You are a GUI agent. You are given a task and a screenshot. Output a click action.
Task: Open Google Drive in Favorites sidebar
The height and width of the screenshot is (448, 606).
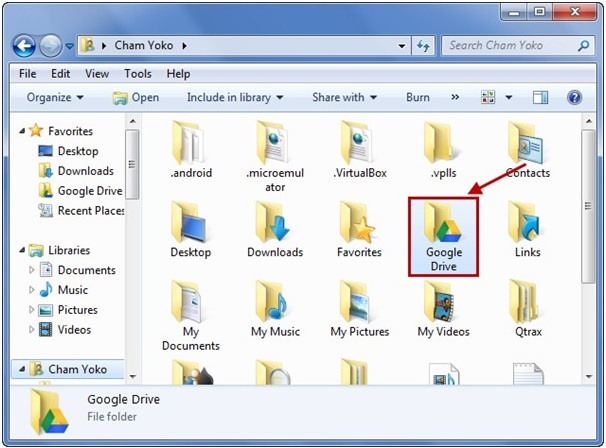tap(80, 191)
